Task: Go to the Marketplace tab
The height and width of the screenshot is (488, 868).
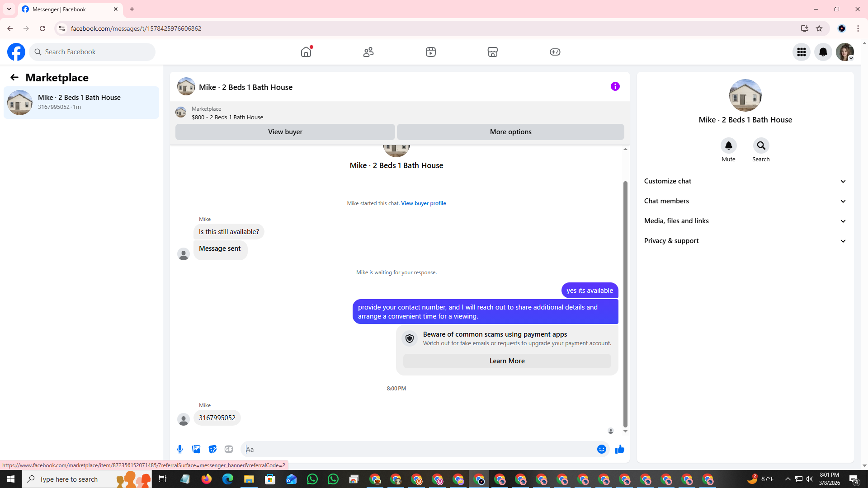Action: tap(492, 52)
